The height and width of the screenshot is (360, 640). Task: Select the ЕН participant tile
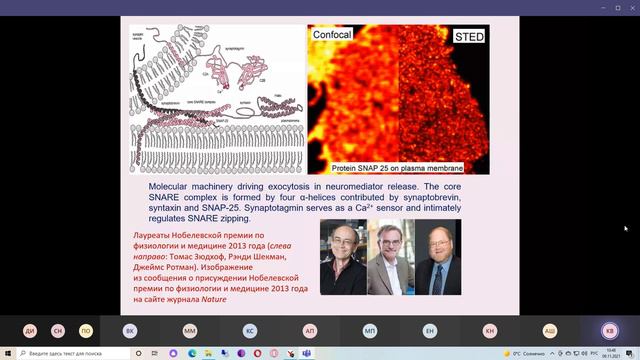[430, 331]
